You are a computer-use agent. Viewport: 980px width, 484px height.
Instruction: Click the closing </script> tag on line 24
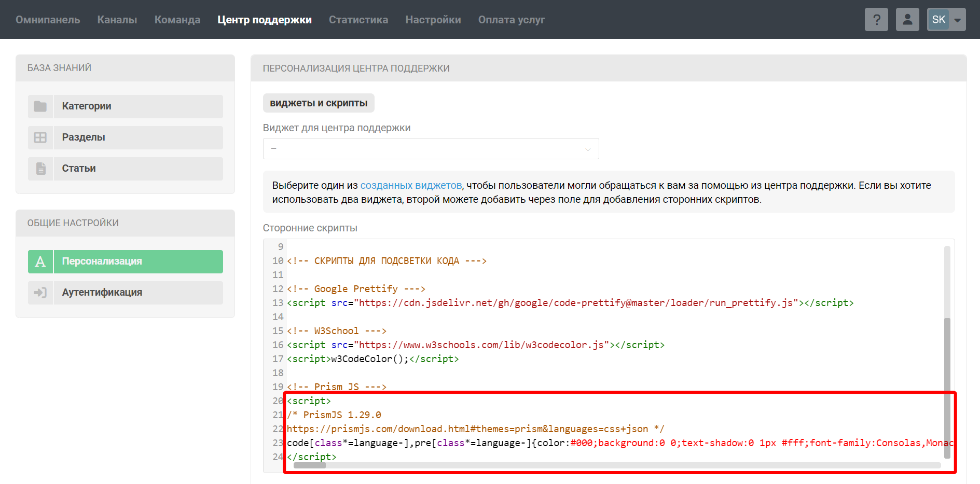(x=312, y=457)
